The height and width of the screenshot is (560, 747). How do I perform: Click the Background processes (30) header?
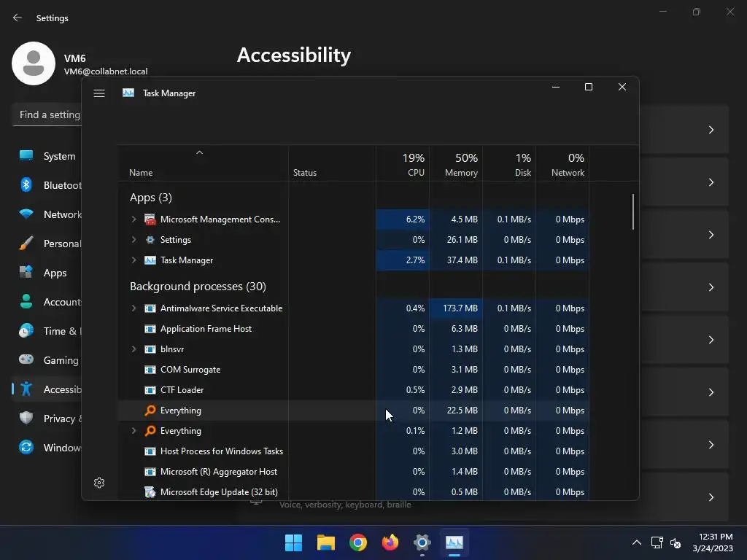(198, 286)
